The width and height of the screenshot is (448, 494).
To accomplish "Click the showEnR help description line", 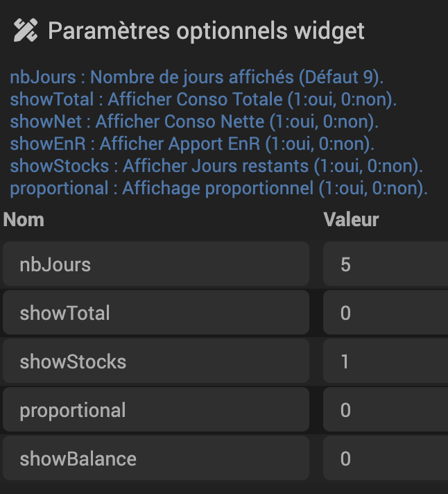I will point(192,144).
